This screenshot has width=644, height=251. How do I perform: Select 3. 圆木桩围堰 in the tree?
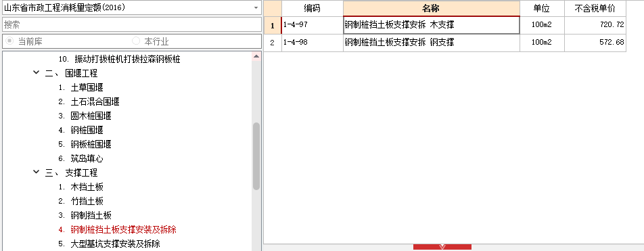[85, 116]
